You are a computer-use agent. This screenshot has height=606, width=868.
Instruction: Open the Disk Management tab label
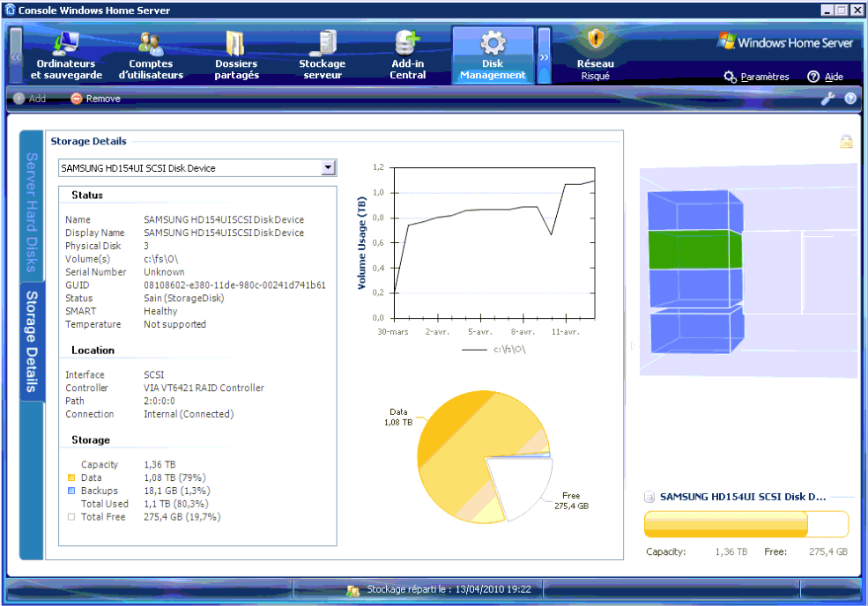pos(493,70)
